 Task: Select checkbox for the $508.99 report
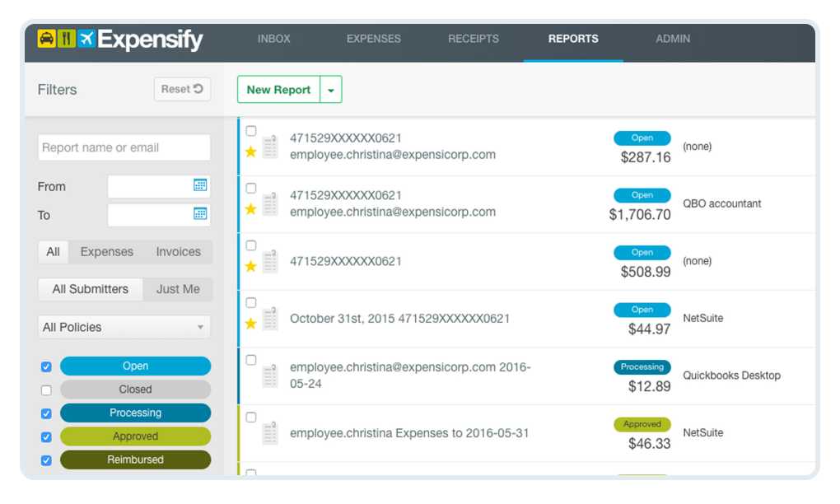(x=250, y=245)
